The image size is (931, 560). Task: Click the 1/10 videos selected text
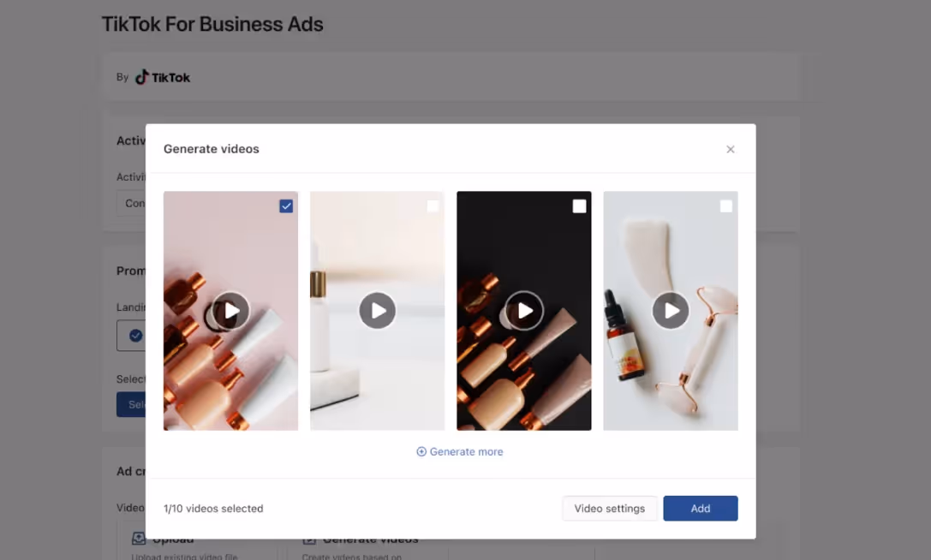[x=213, y=509]
